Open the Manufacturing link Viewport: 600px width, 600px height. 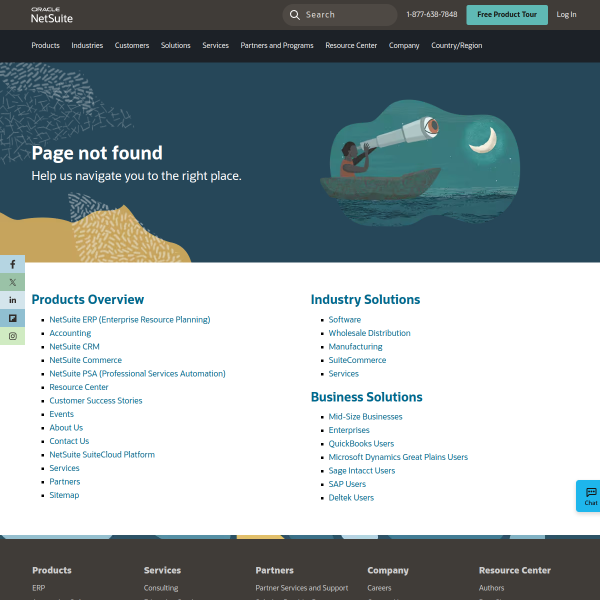coord(355,347)
